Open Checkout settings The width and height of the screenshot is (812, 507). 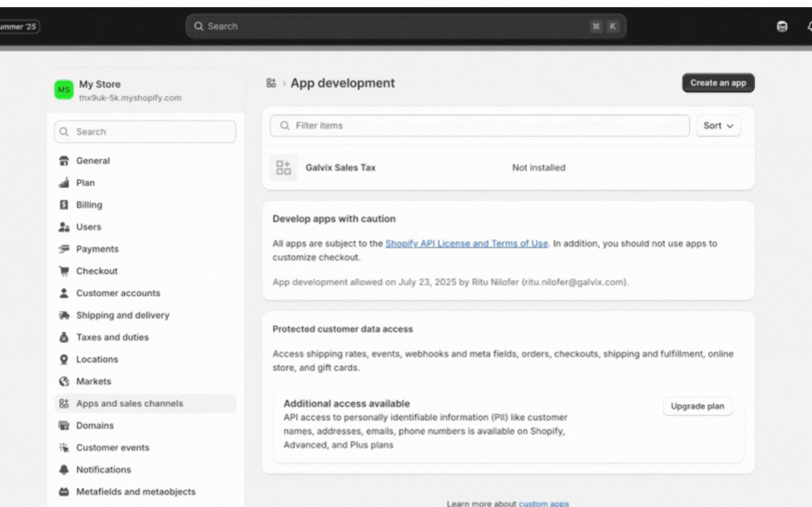coord(145,271)
